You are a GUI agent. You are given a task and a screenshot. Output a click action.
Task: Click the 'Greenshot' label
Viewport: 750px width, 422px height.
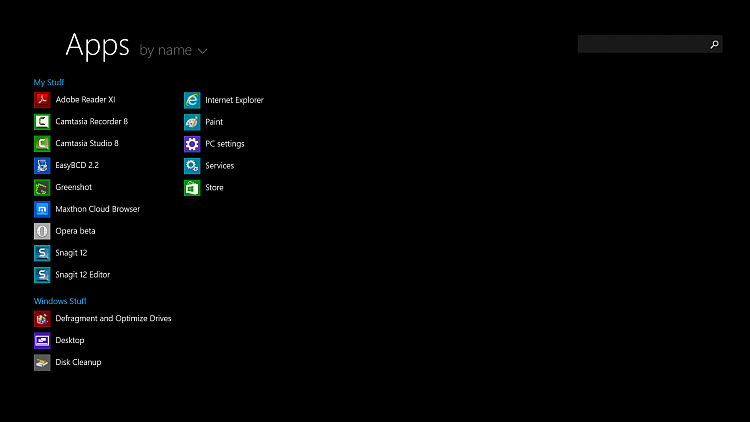pyautogui.click(x=74, y=187)
